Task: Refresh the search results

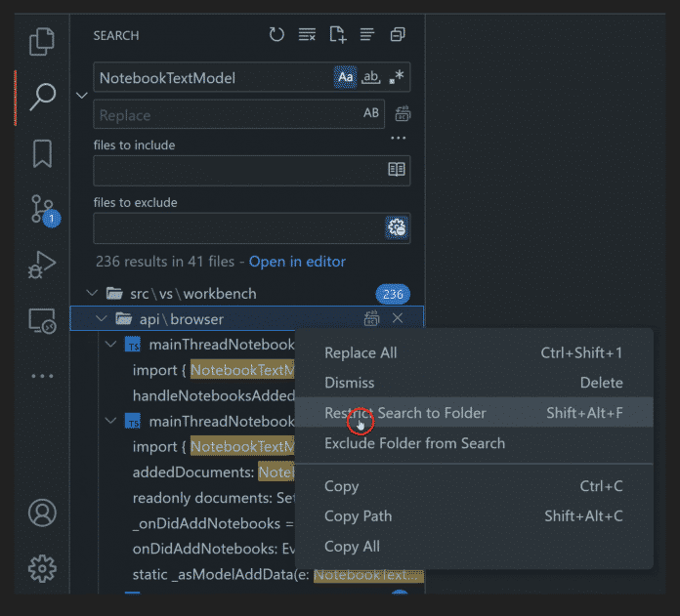Action: point(276,34)
